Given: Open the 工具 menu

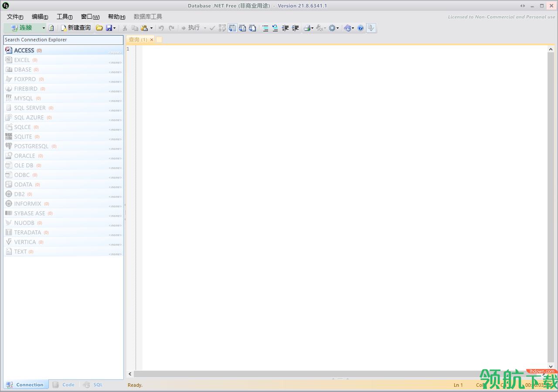Looking at the screenshot, I should (65, 17).
